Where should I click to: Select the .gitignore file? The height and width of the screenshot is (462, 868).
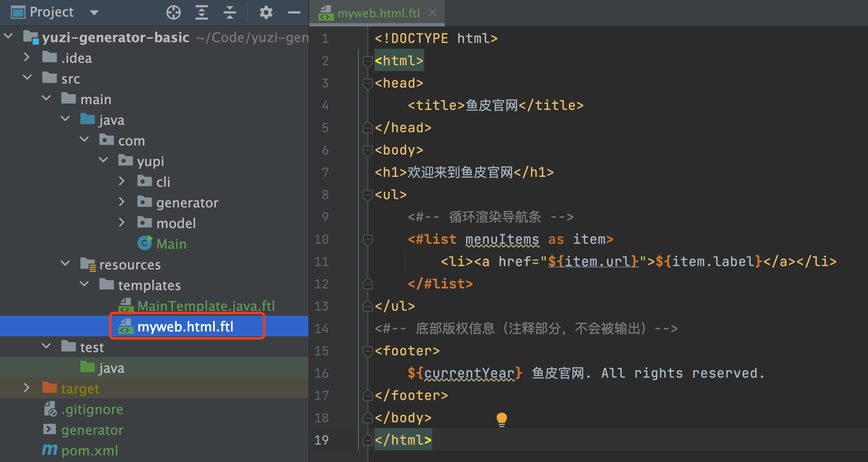[x=92, y=409]
